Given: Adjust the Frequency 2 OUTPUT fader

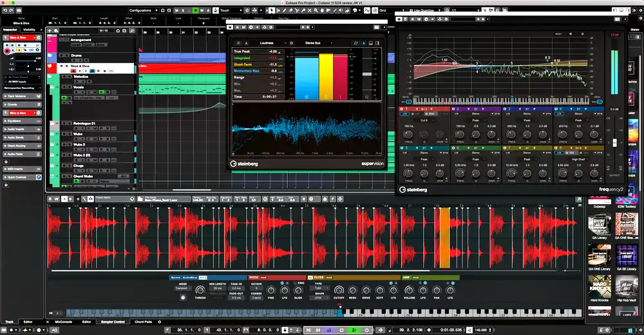Looking at the screenshot, I should [615, 142].
